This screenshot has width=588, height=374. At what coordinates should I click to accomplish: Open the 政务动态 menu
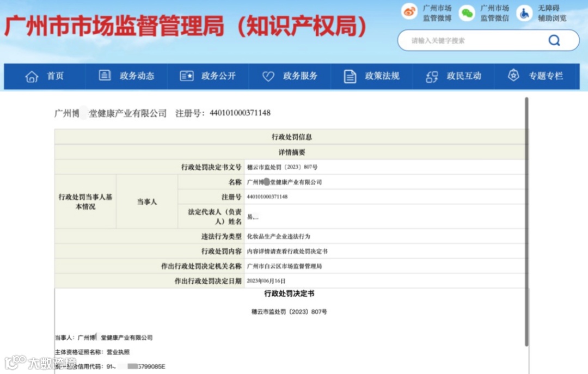pos(137,76)
